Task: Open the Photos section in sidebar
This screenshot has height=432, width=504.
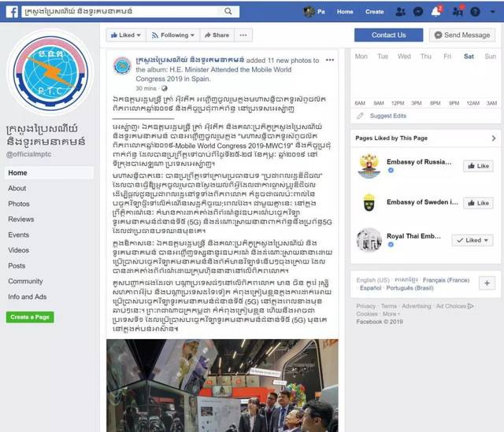Action: point(19,204)
